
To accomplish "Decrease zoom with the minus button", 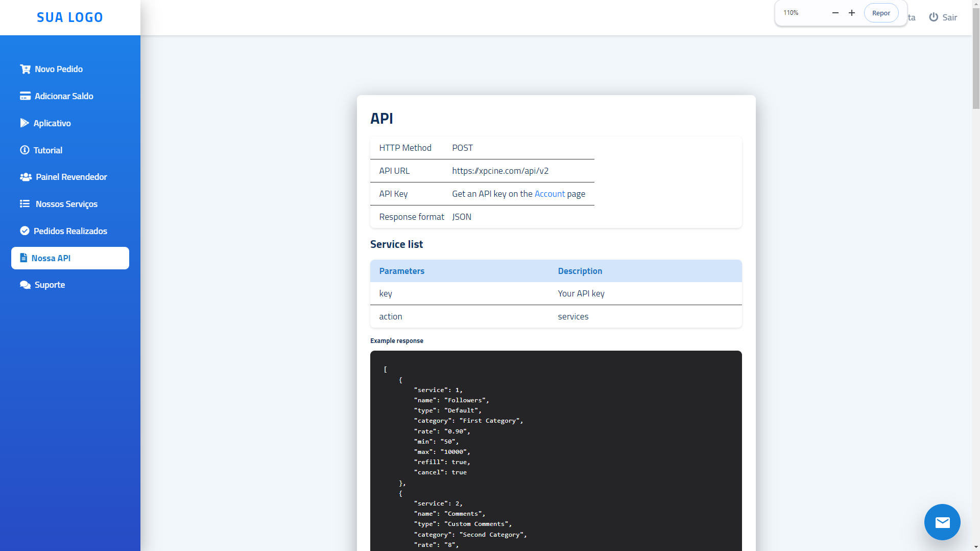I will click(x=835, y=13).
